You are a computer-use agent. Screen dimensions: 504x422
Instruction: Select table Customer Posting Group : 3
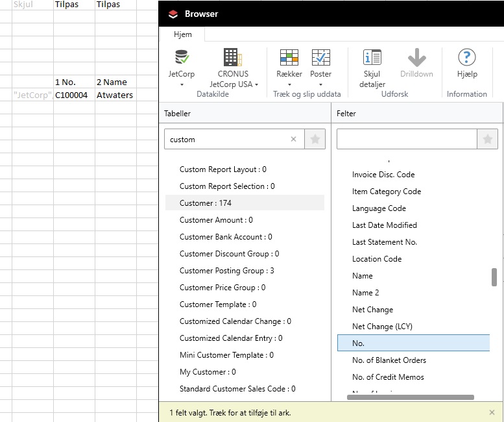point(226,271)
